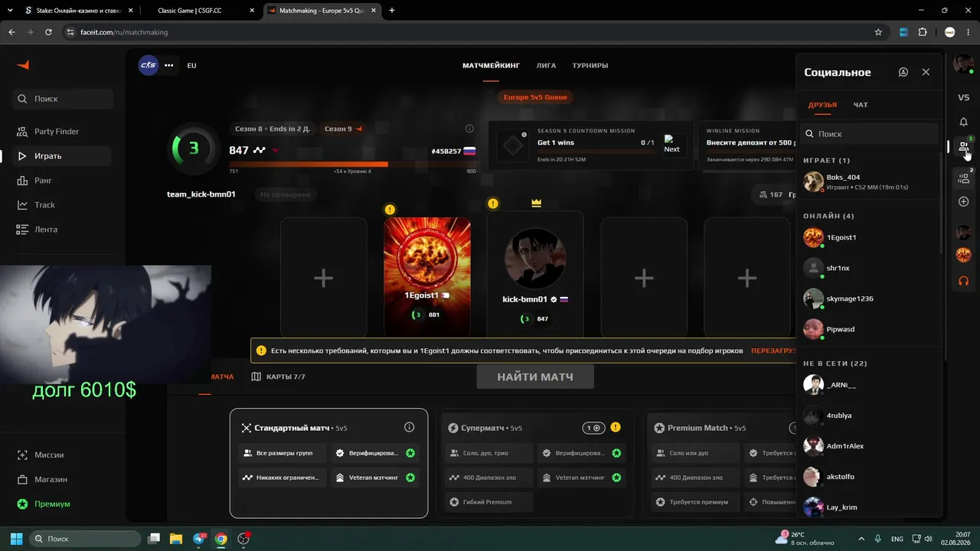The width and height of the screenshot is (980, 551).
Task: Click the party leader crown icon
Action: tap(536, 204)
